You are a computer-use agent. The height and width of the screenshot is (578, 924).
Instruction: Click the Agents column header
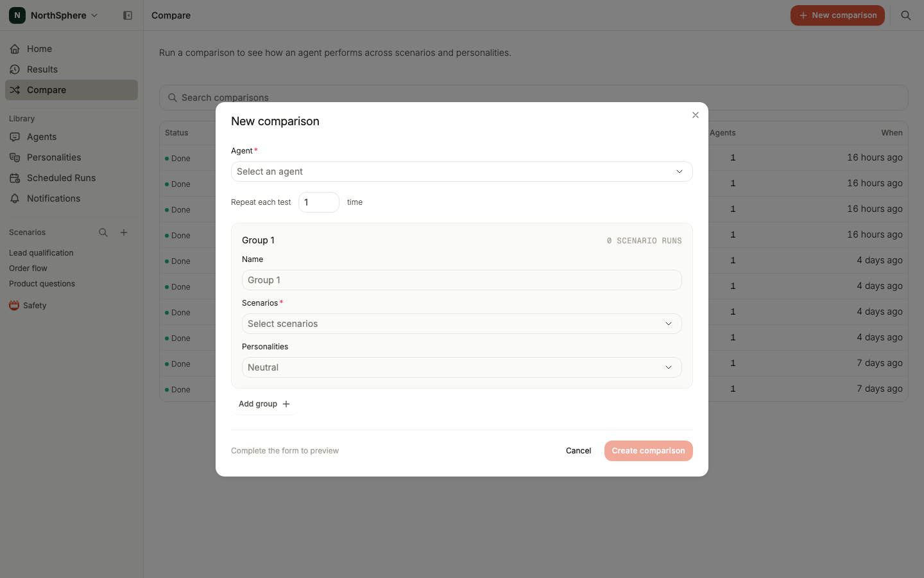point(723,133)
